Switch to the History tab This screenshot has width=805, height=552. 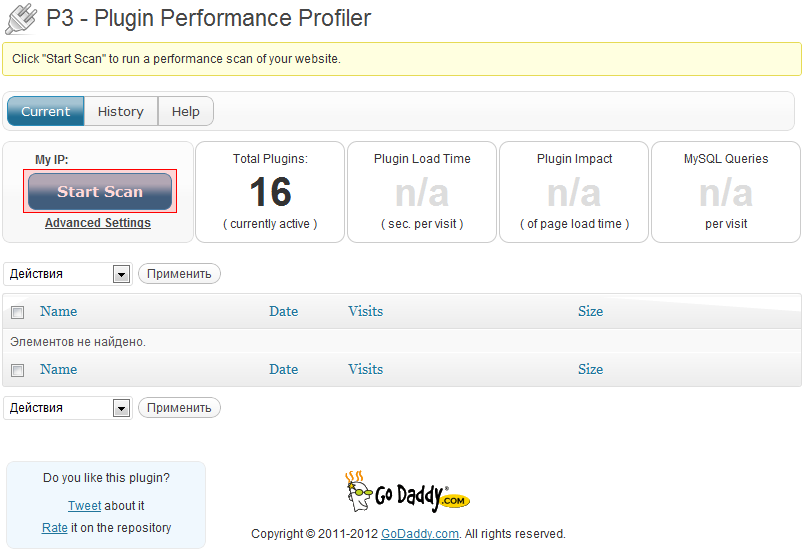click(121, 111)
